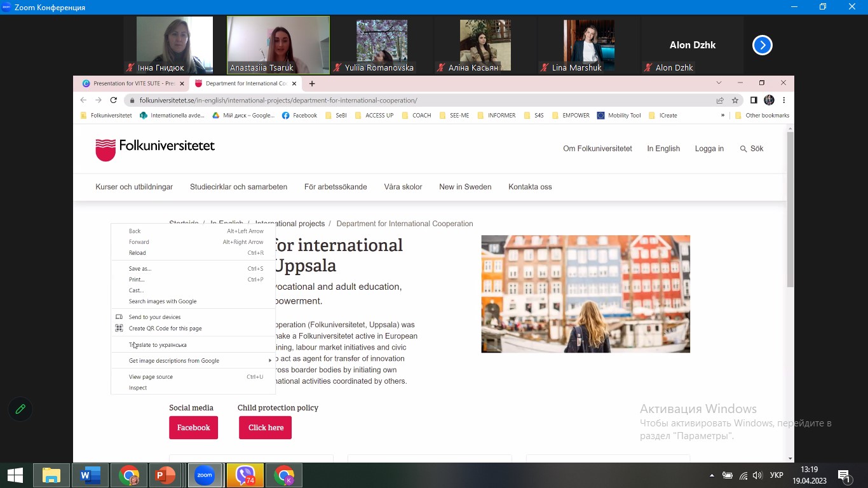Screen dimensions: 868x488
Task: Open the New in Sweden link
Action: point(465,187)
